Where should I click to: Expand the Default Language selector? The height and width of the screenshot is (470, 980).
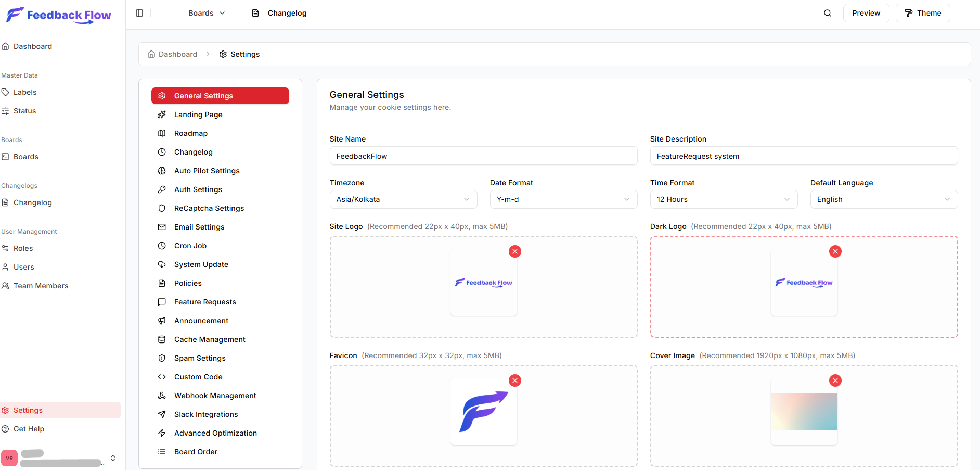coord(883,199)
